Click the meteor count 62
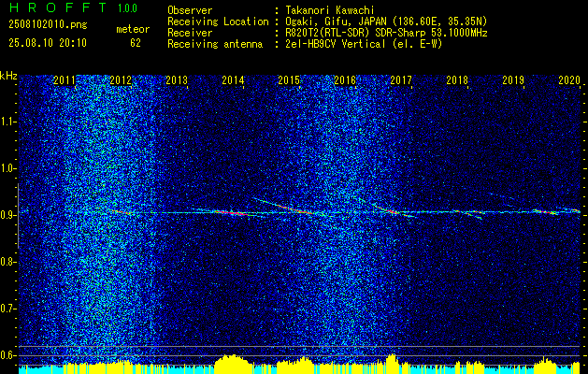The image size is (588, 374). coord(136,43)
